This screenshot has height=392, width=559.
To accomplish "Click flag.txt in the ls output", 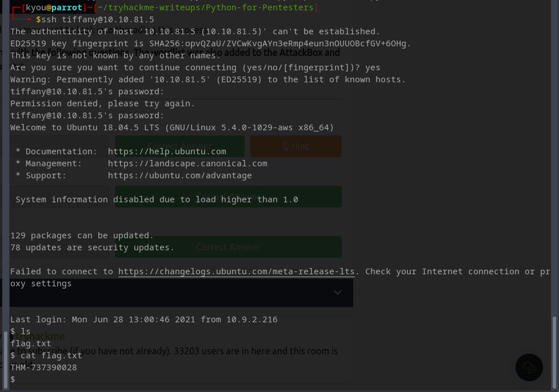I will 31,343.
